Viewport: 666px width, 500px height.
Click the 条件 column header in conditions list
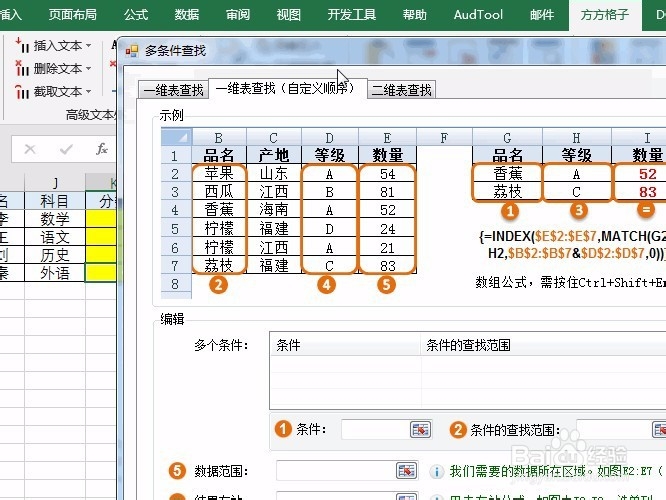345,345
